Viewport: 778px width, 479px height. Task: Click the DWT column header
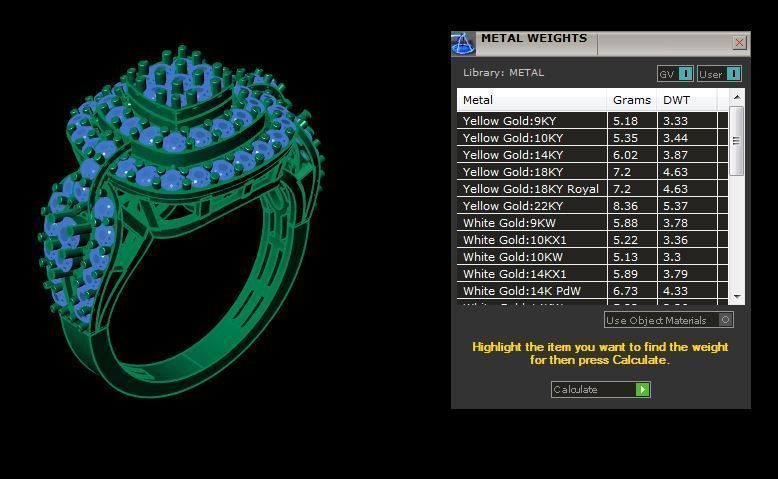(x=687, y=100)
